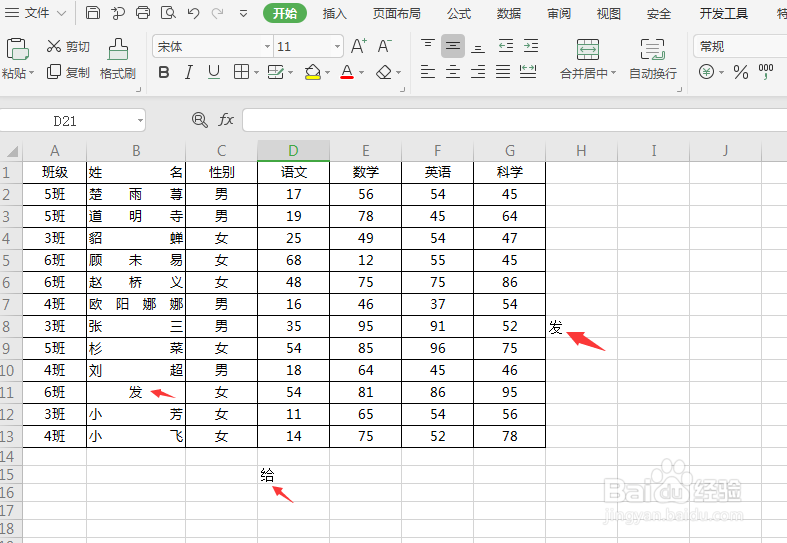The width and height of the screenshot is (787, 543).
Task: Open the Name Box D21 dropdown arrow
Action: coord(140,120)
